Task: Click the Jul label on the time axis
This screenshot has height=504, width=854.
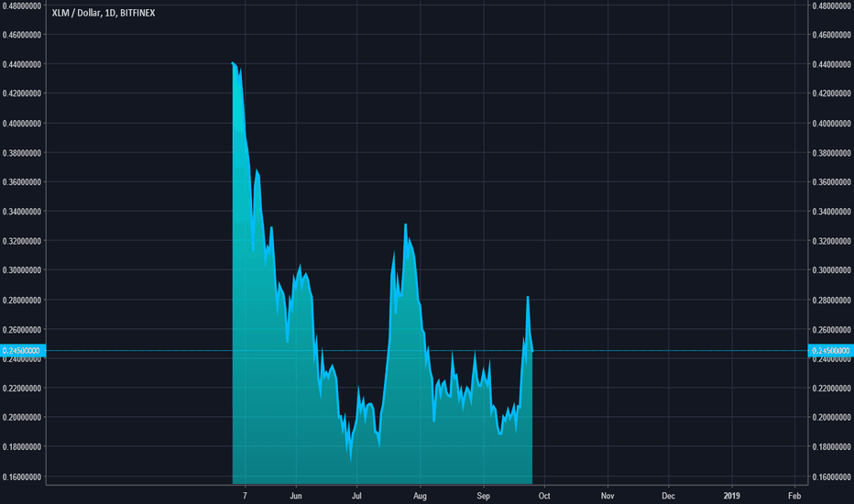Action: pos(356,496)
